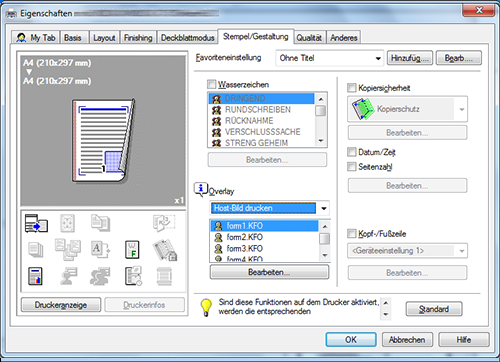Select VERSCHLUSSSACHE in watermark list

(x=262, y=132)
